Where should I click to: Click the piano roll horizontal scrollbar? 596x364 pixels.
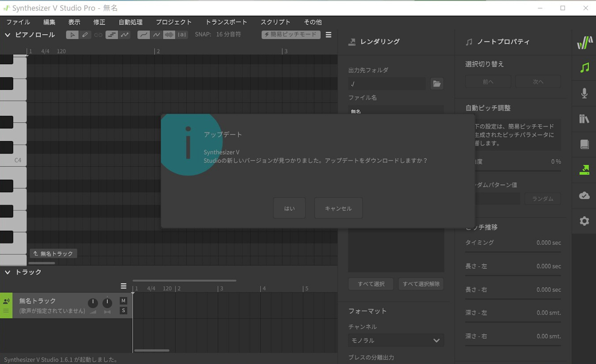tap(42, 263)
